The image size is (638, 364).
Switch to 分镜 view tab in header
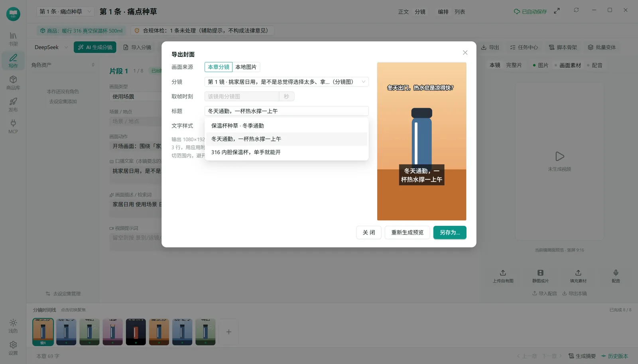point(420,12)
